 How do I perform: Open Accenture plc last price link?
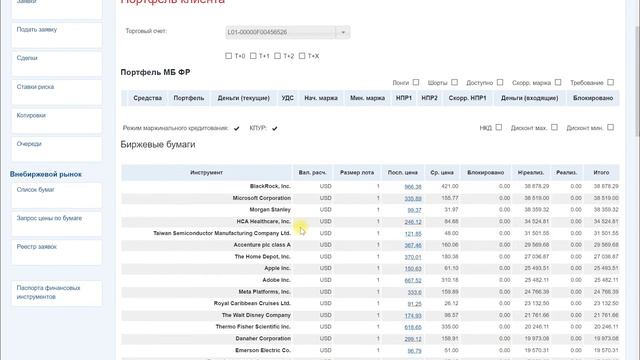pyautogui.click(x=413, y=245)
